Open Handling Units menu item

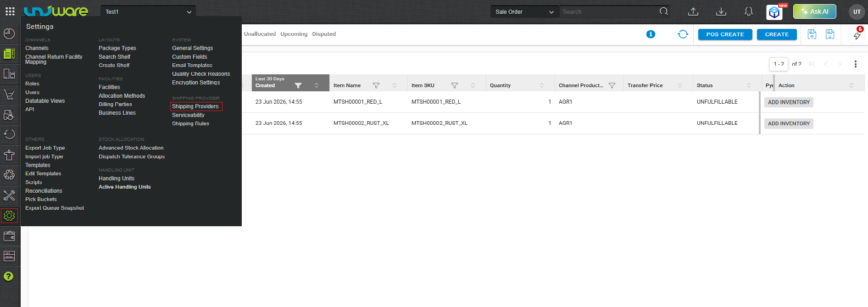(x=117, y=179)
